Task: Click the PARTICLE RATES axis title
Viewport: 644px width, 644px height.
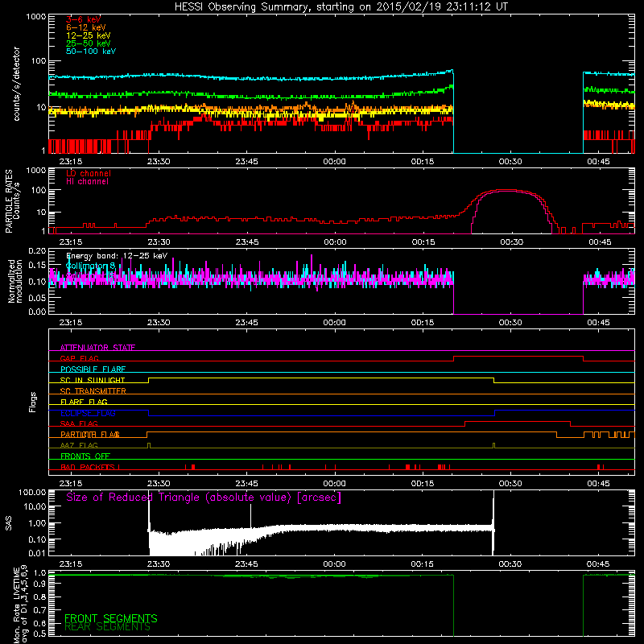Action: [9, 200]
